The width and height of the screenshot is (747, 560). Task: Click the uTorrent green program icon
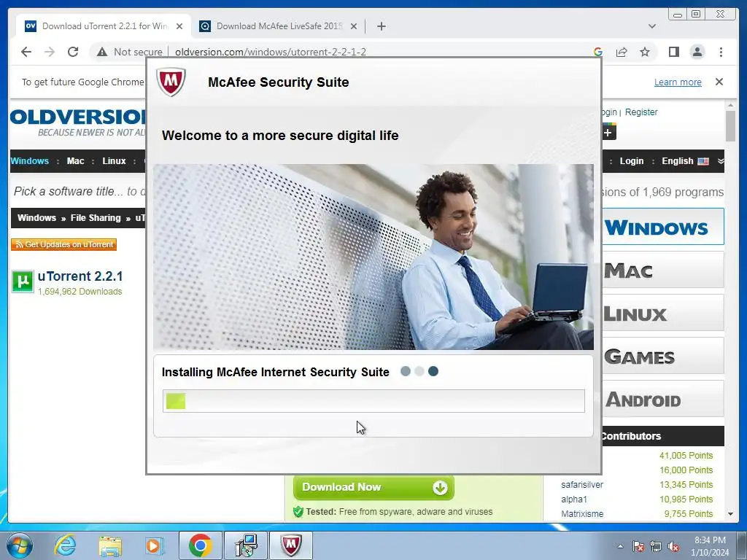(x=23, y=281)
